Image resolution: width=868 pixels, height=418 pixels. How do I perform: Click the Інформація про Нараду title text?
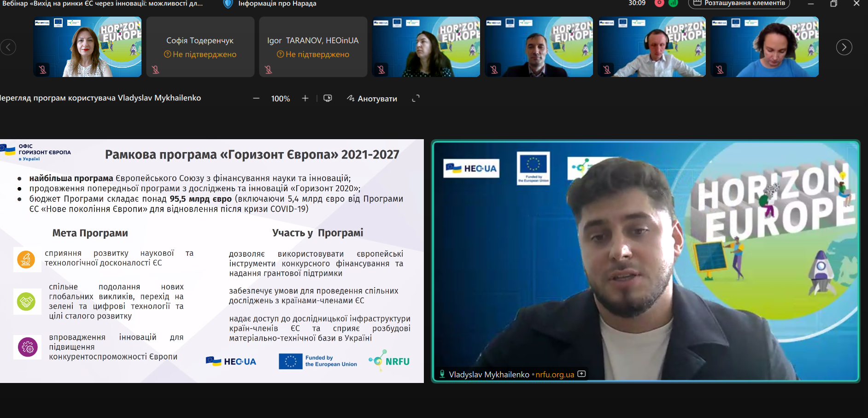pos(277,4)
